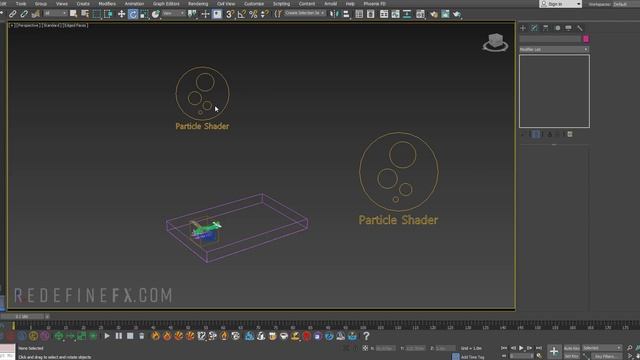
Task: Open the Tools menu
Action: (21, 4)
